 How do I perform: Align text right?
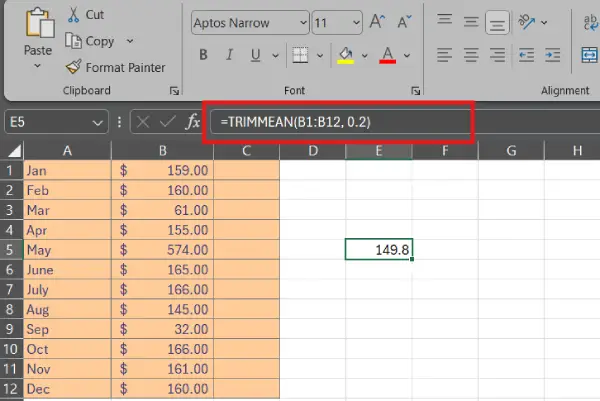(497, 55)
